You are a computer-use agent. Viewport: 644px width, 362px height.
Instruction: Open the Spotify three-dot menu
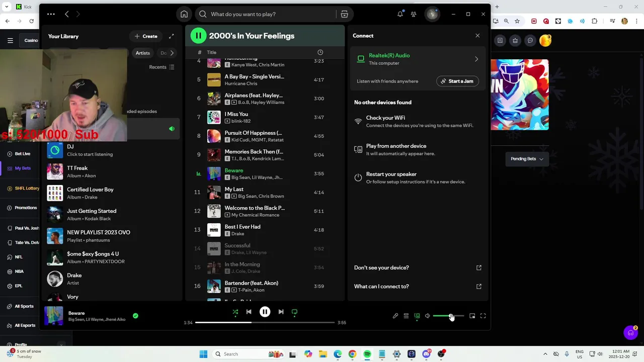[x=51, y=14]
